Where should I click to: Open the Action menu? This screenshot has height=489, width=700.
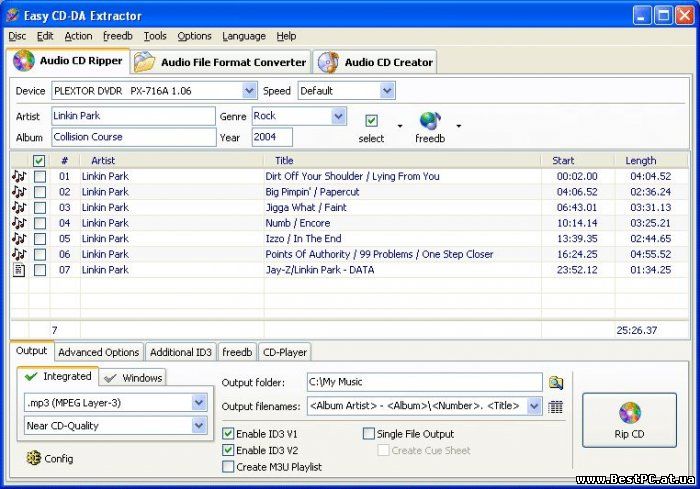[x=78, y=36]
